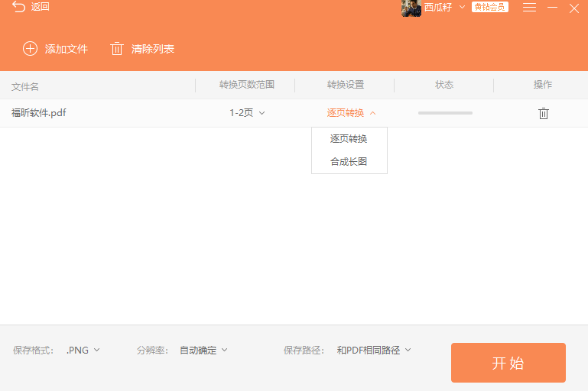Click the conversion progress bar

click(445, 113)
